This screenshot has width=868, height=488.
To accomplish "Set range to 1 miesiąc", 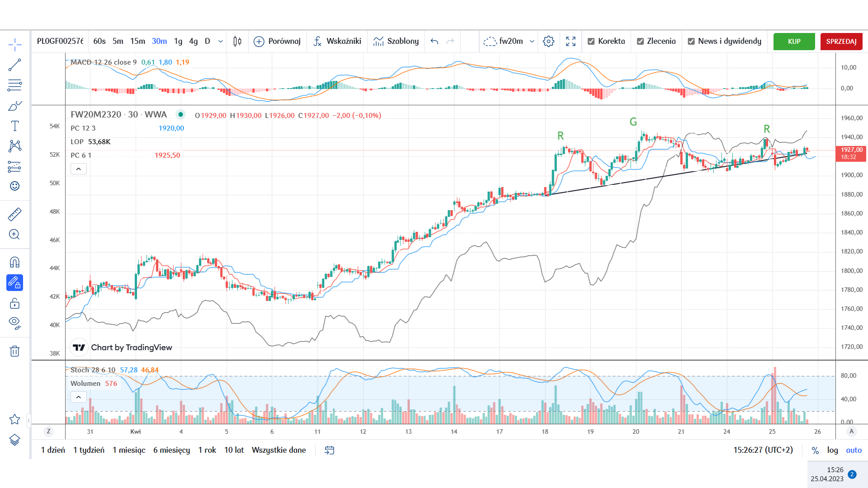I will 129,450.
